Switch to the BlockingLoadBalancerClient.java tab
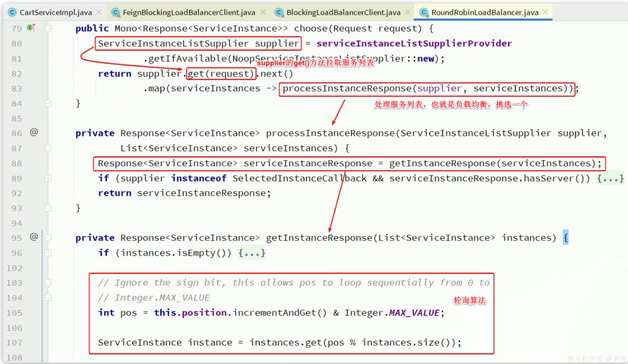 343,12
